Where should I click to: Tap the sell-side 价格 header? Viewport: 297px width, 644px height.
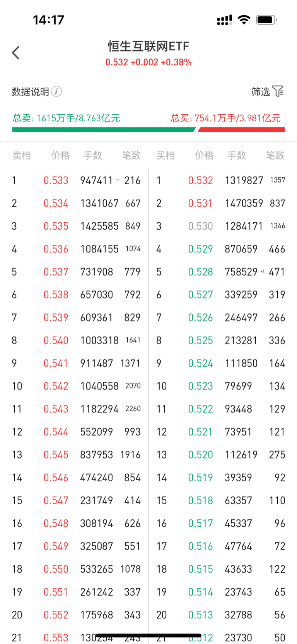tap(61, 155)
